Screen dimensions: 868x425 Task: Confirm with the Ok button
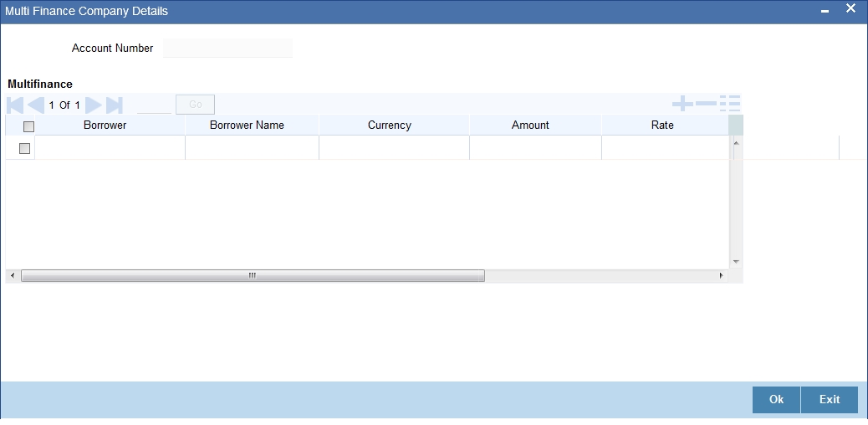pyautogui.click(x=776, y=400)
